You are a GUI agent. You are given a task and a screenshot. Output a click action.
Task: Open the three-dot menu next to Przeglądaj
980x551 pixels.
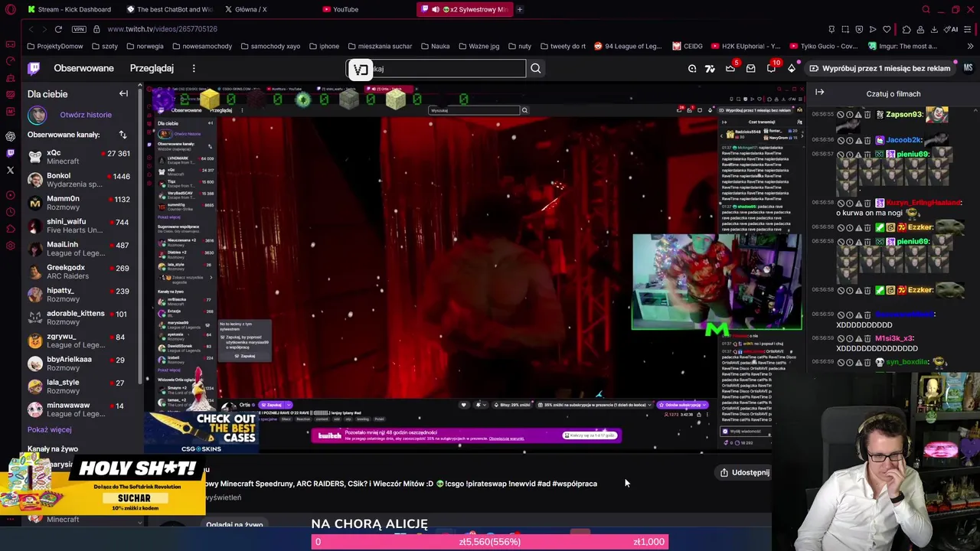click(x=194, y=68)
